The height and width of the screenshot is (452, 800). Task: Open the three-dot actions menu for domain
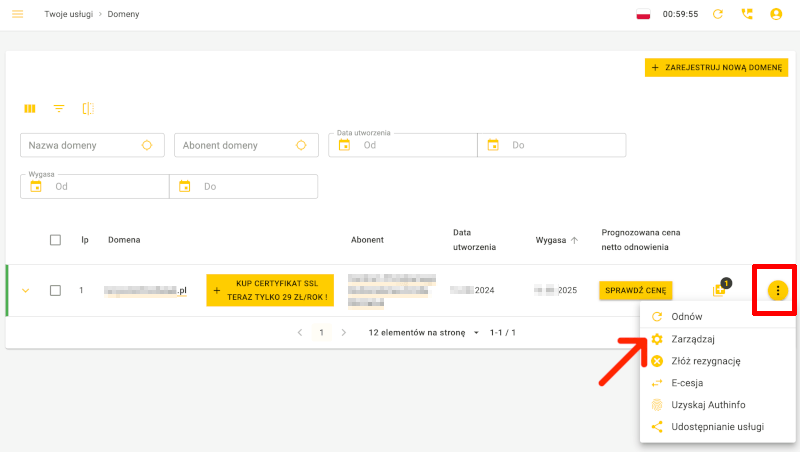(778, 291)
